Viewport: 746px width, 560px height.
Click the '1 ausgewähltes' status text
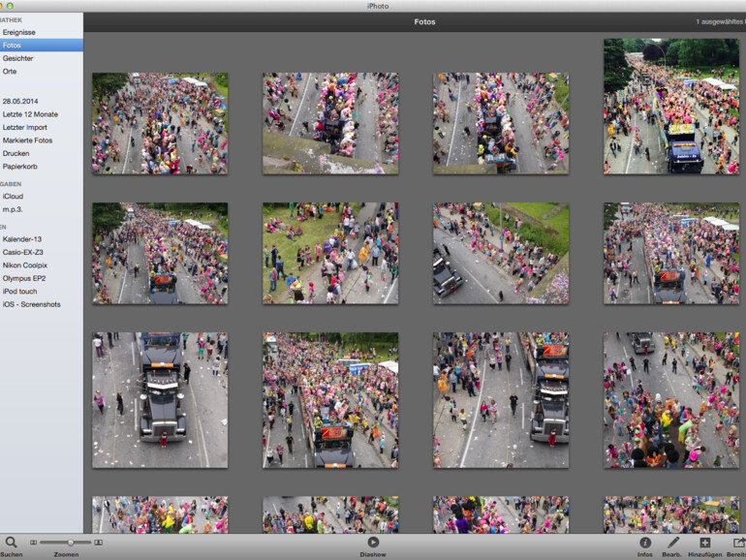[x=720, y=22]
